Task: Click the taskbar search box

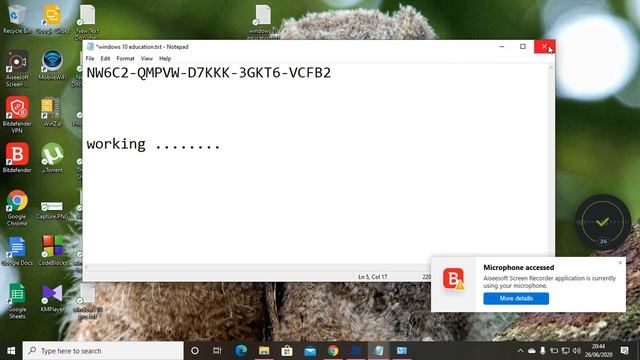Action: click(x=103, y=351)
